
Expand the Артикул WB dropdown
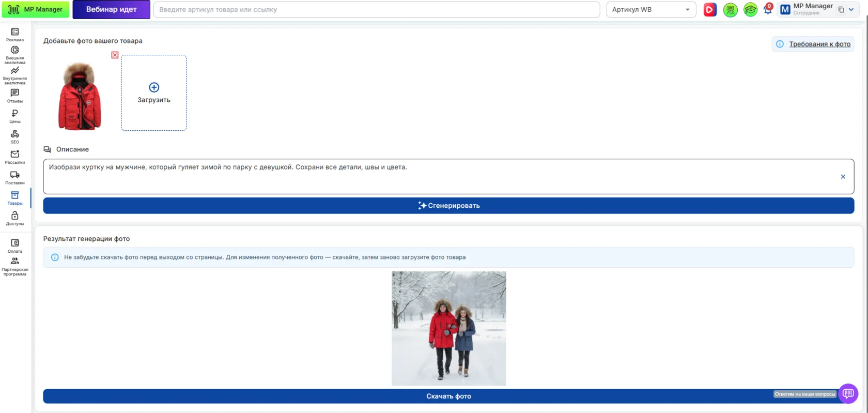point(651,9)
